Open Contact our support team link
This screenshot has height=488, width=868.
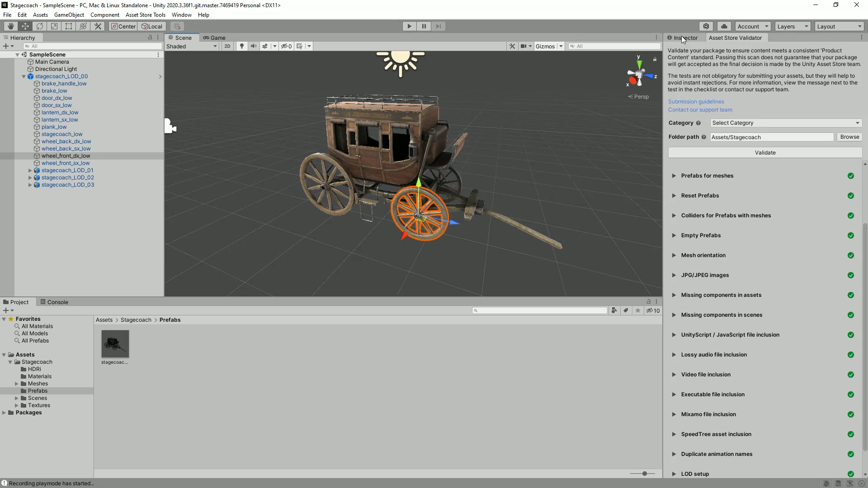pos(700,110)
